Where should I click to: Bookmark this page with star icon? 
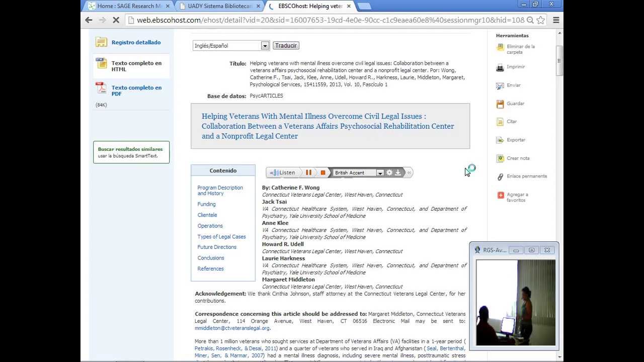pos(541,20)
